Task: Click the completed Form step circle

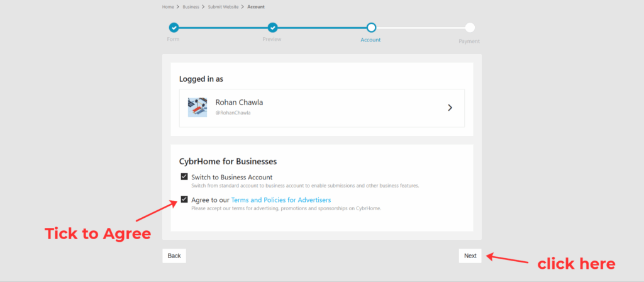Action: [x=174, y=28]
